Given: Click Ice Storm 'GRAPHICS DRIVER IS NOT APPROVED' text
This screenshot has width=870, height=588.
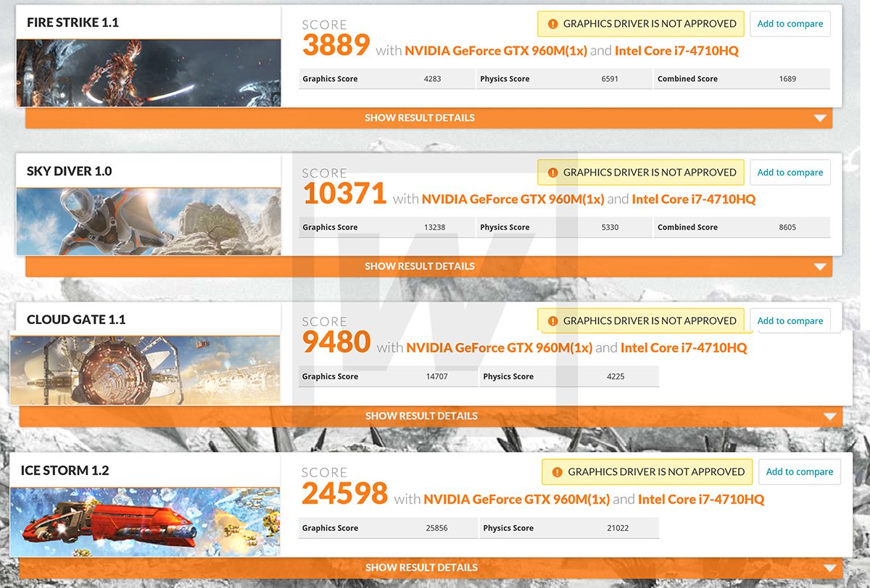Looking at the screenshot, I should pos(656,472).
